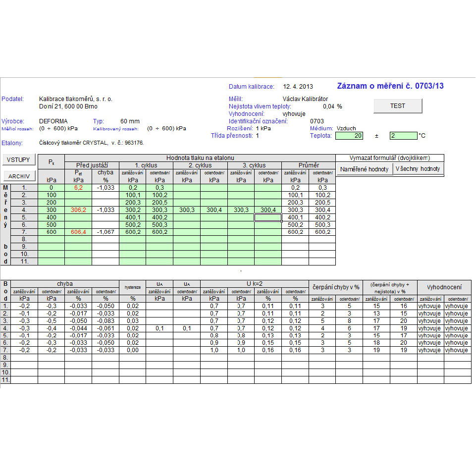
Task: Select the chyba value -1,067
Action: [x=106, y=232]
